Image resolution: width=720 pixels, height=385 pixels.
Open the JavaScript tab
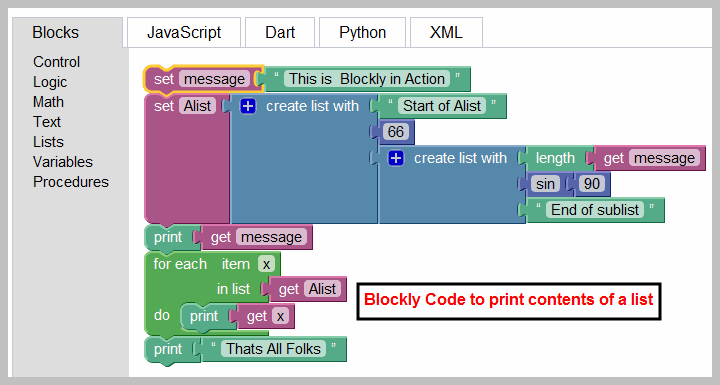184,33
